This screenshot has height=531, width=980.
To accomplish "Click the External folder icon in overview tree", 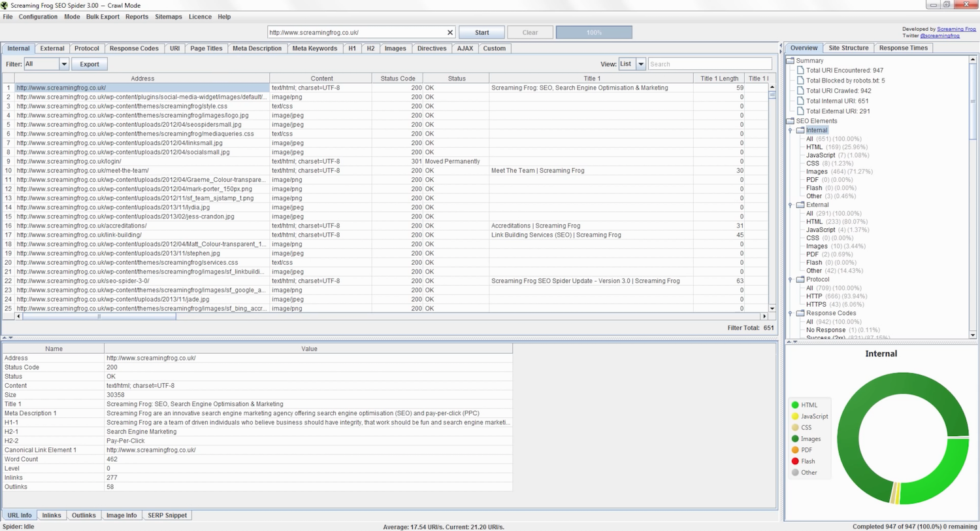I will point(800,205).
